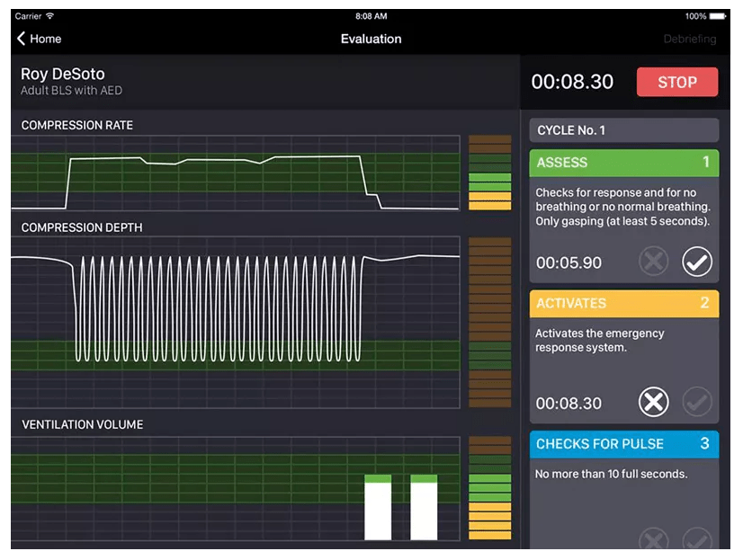
Task: Tap the green ASSESS step header
Action: point(623,163)
